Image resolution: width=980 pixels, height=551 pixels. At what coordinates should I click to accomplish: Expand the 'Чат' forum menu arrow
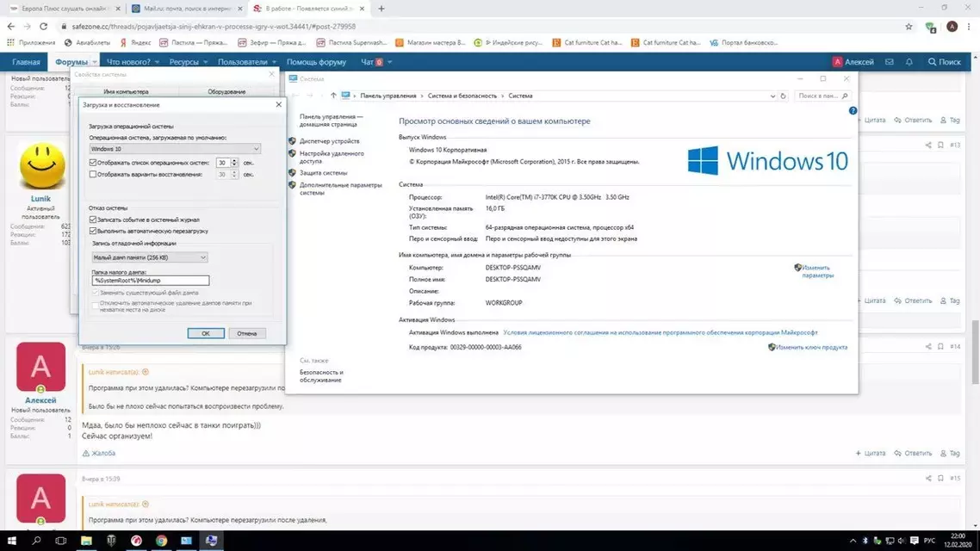point(389,63)
